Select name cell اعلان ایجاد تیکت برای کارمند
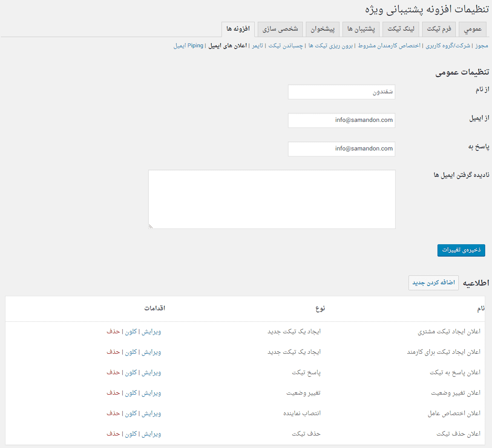The width and height of the screenshot is (492, 448). (x=444, y=352)
